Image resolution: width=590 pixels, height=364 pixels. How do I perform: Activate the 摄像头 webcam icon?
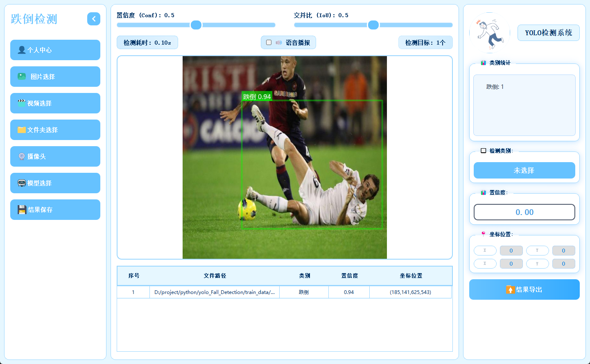22,156
